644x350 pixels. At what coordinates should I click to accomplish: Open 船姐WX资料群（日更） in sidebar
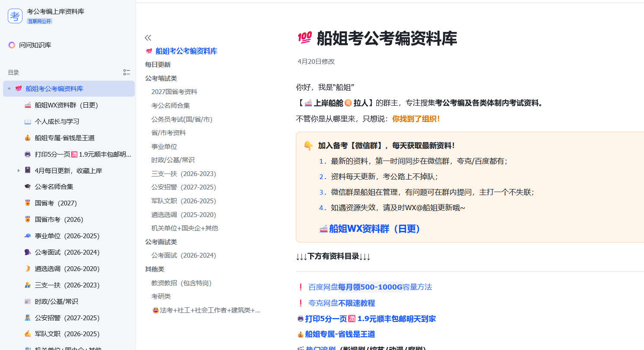pos(66,105)
